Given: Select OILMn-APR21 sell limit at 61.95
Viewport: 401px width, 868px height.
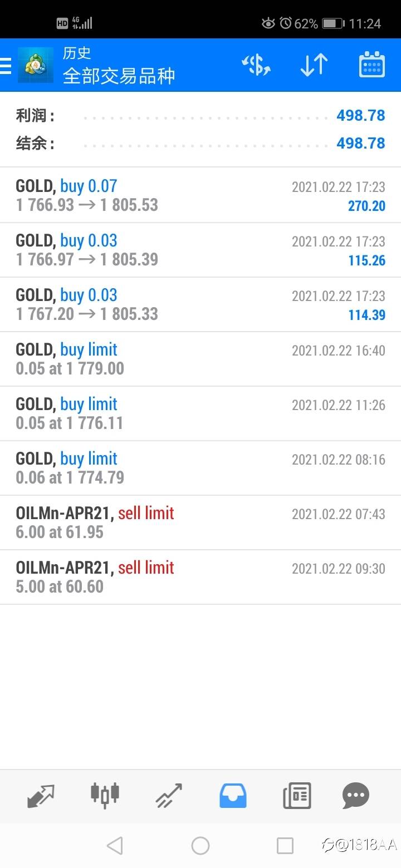Looking at the screenshot, I should click(200, 522).
